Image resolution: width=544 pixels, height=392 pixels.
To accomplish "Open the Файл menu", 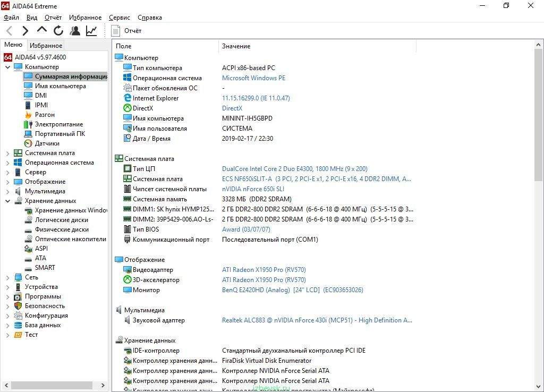I will 11,18.
